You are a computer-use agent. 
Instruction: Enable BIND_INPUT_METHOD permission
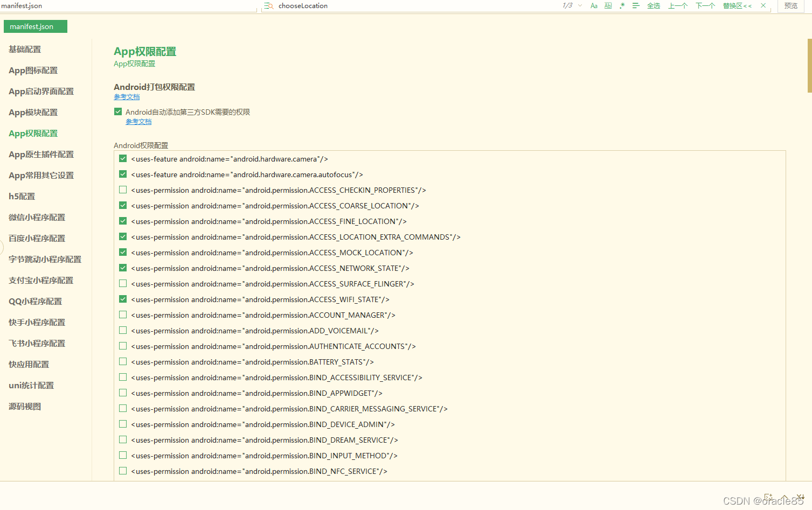tap(123, 455)
